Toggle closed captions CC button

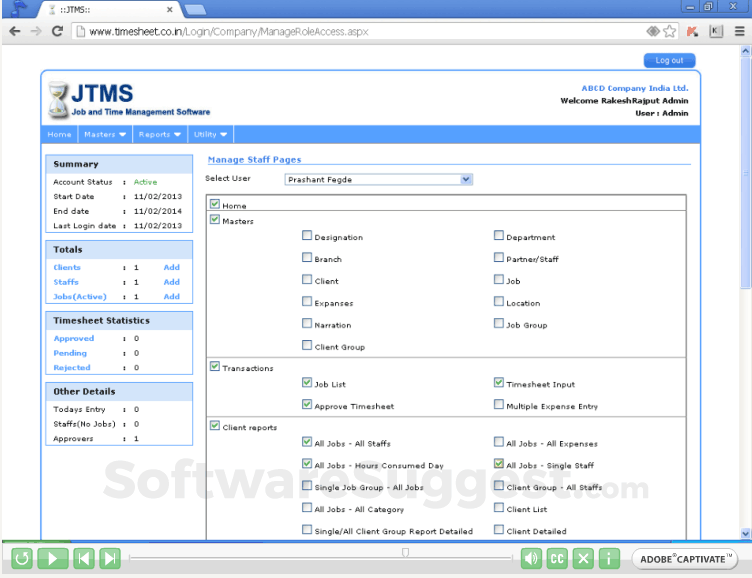click(x=558, y=559)
